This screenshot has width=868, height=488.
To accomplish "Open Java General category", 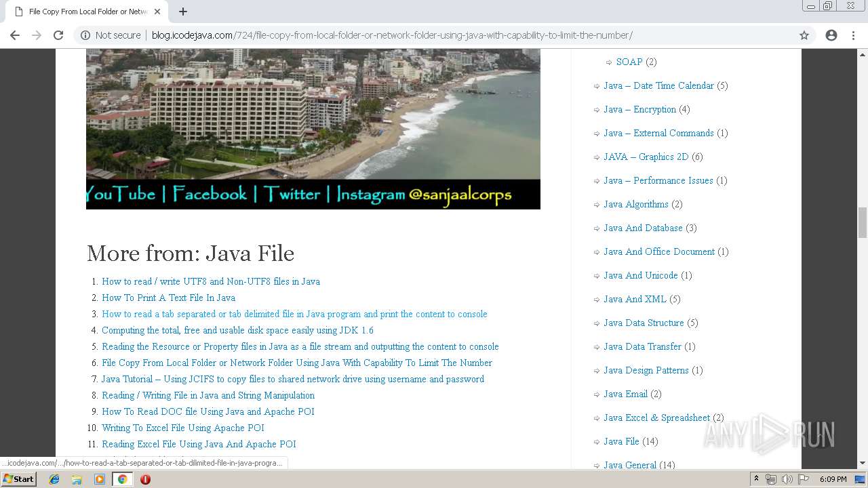I will pyautogui.click(x=630, y=465).
